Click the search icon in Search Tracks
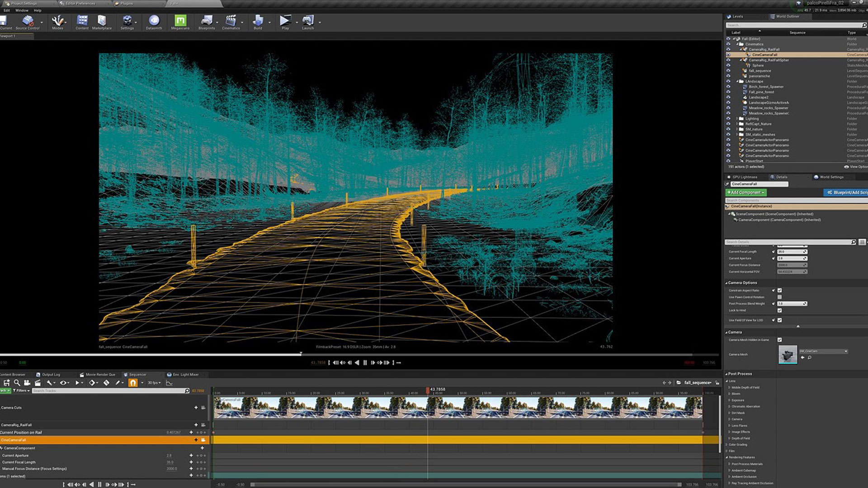The width and height of the screenshot is (868, 488). 187,391
